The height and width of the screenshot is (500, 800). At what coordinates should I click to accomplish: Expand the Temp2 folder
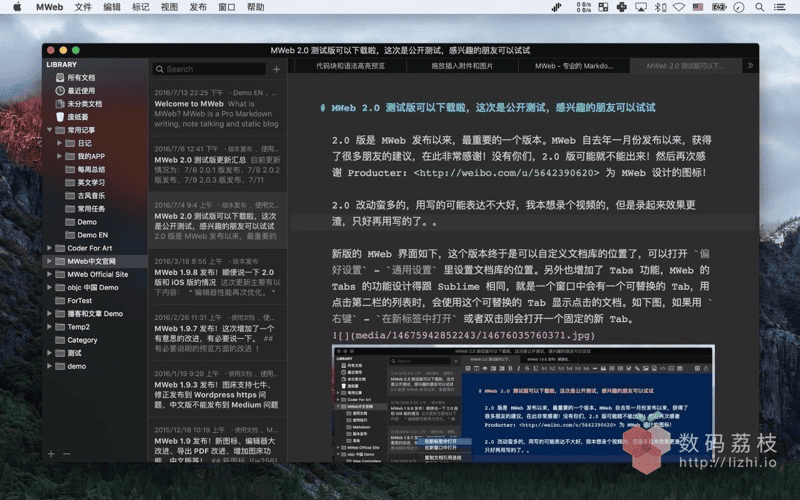click(x=49, y=327)
